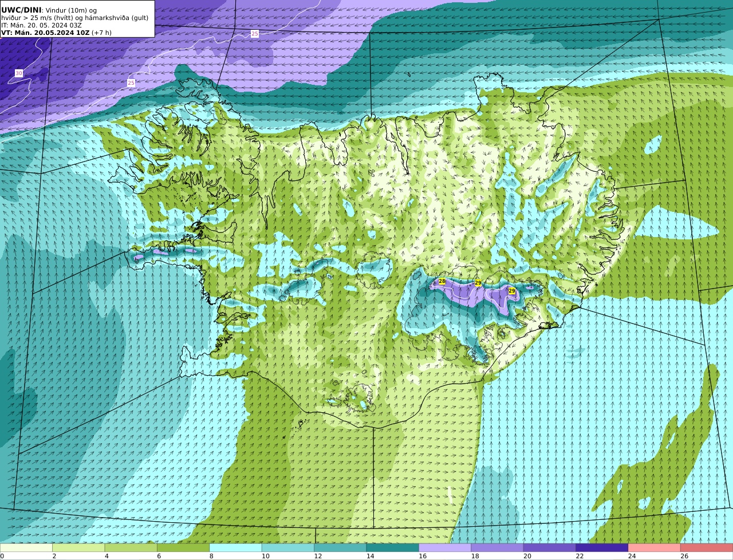Select the legend scale value "24"
733x560 pixels.
632,556
